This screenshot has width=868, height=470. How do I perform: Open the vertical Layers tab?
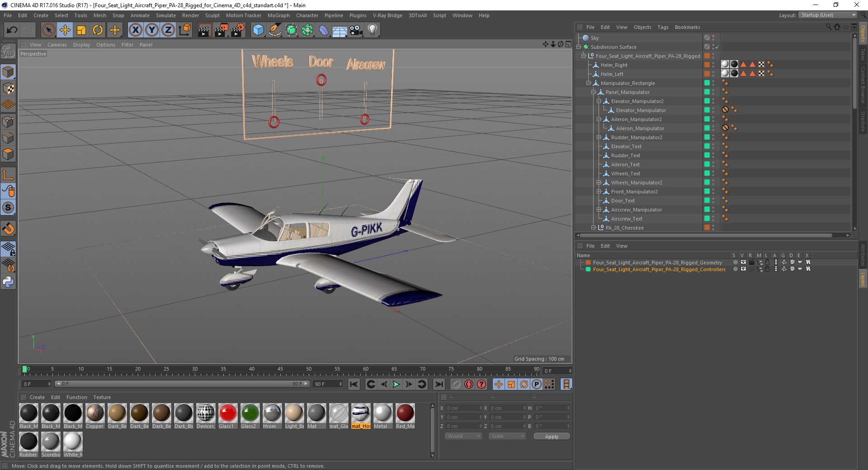click(863, 279)
